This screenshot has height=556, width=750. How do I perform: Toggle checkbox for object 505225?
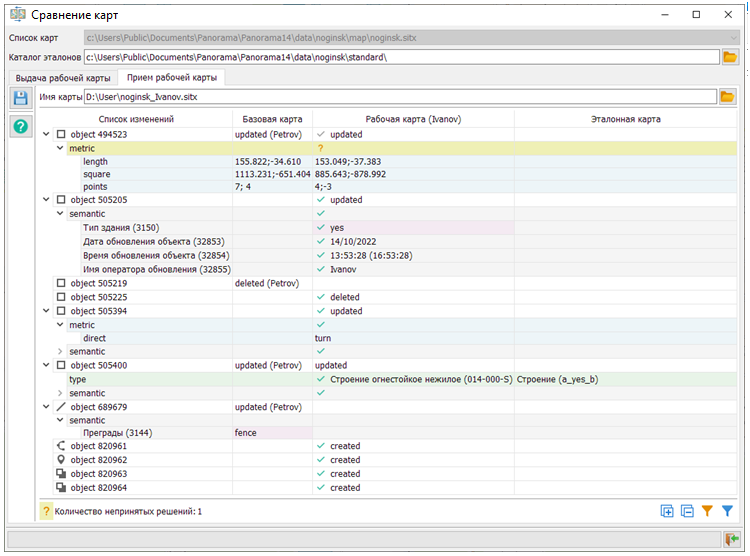[61, 297]
